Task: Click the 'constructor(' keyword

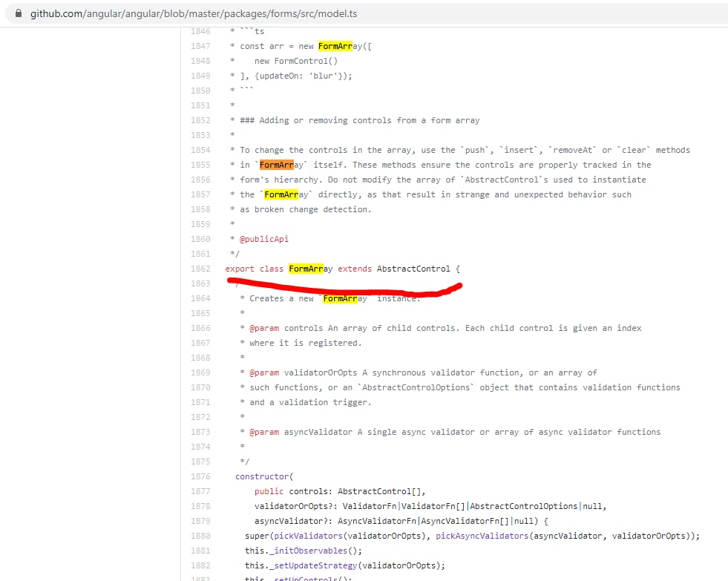Action: pos(264,476)
